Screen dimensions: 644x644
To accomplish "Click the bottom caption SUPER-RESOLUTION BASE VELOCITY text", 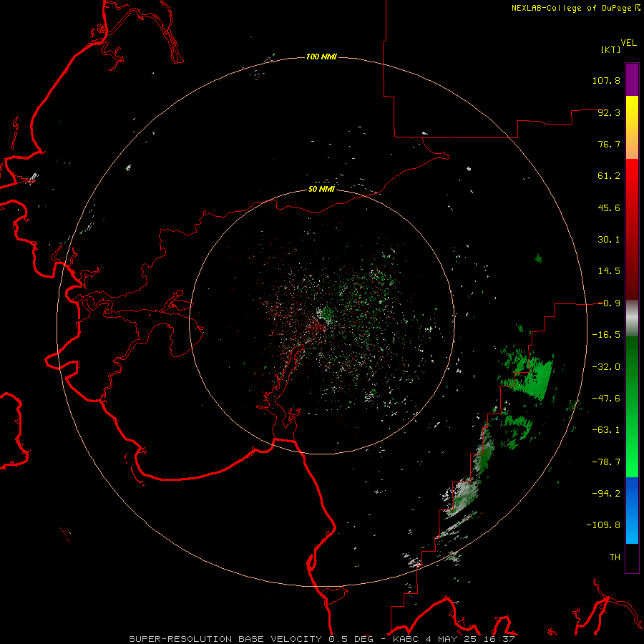I will tap(225, 639).
